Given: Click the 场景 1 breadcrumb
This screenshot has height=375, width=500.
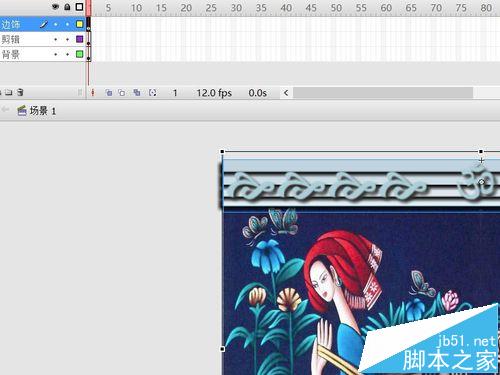Looking at the screenshot, I should [43, 110].
